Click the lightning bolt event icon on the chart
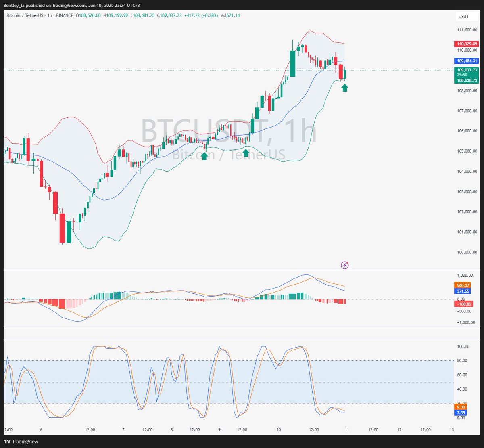Viewport: 484px width, 448px height. pos(345,265)
